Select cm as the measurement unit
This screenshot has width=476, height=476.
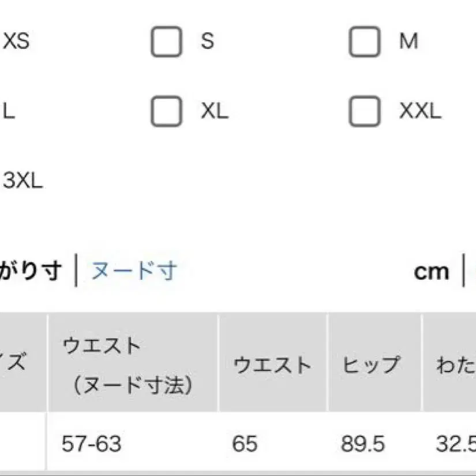click(432, 271)
